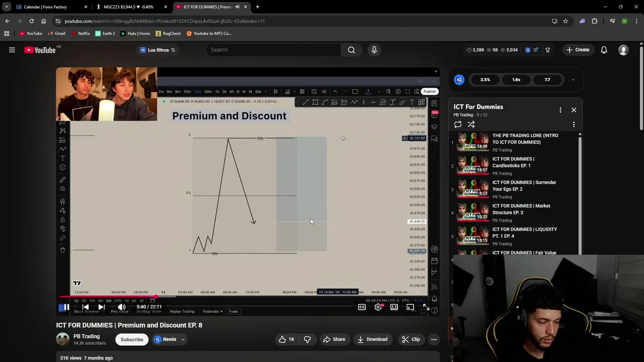
Task: Open the YouTube hamburger guide menu
Action: click(x=12, y=50)
